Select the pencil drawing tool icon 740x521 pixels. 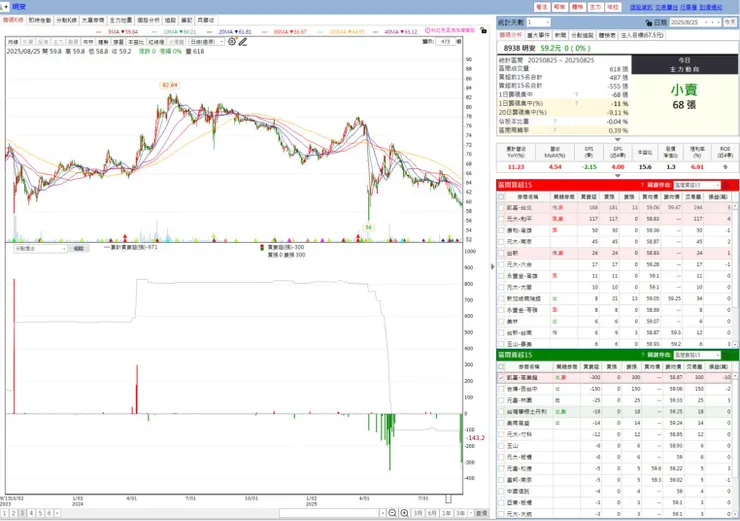[243, 42]
